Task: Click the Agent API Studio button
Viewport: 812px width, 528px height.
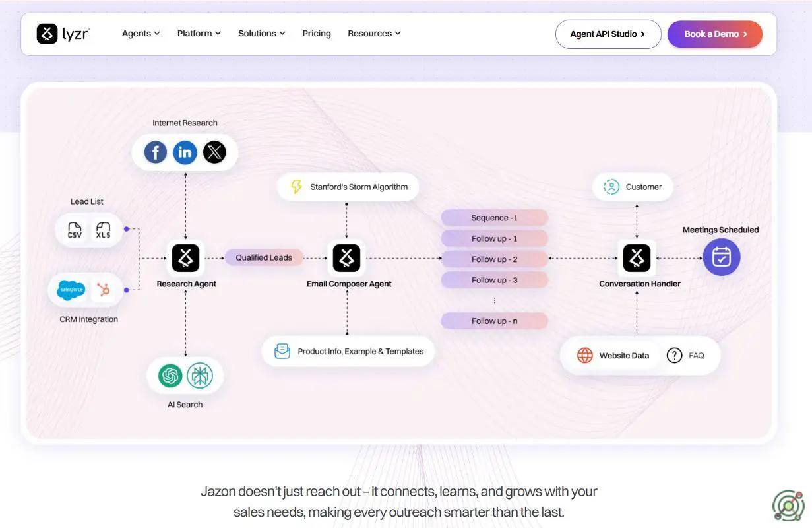Action: (x=608, y=34)
